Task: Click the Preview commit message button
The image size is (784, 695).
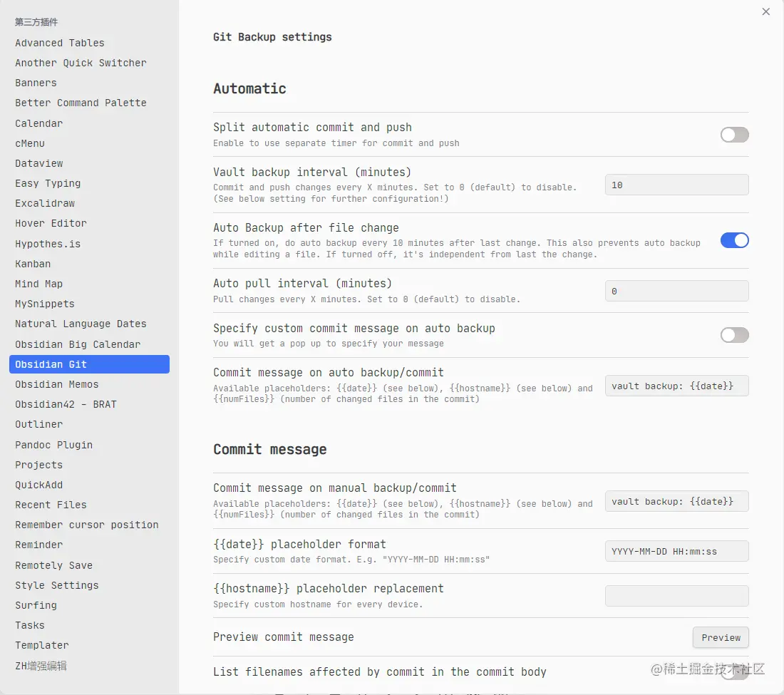Action: coord(721,637)
